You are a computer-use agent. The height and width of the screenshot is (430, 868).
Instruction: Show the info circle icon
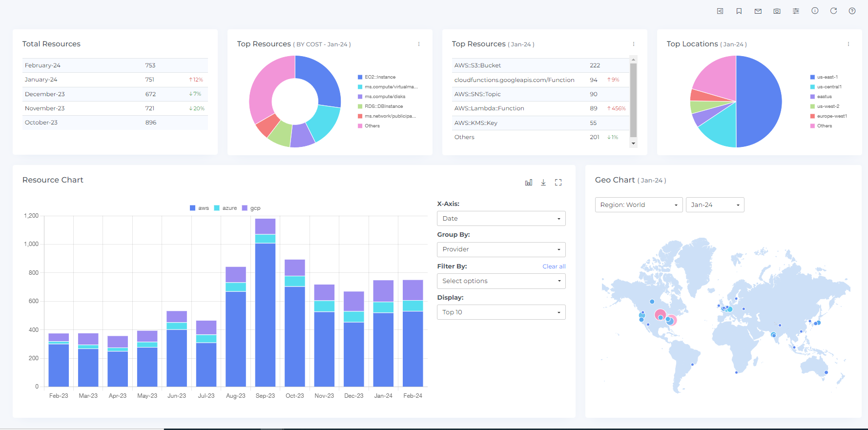point(815,11)
